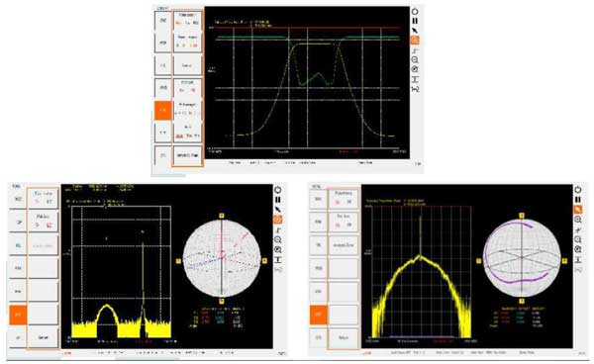The image size is (594, 364).
Task: Click the Analysis Zone softkey
Action: pos(344,245)
